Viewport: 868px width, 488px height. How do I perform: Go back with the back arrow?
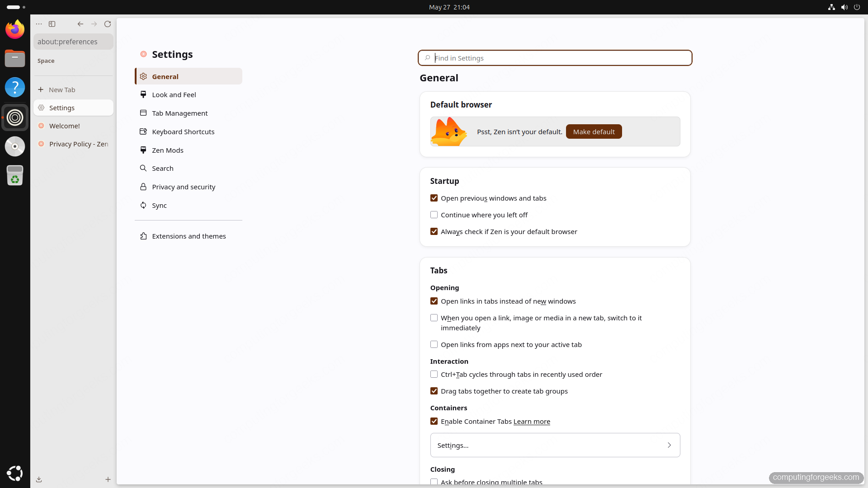[x=80, y=24]
